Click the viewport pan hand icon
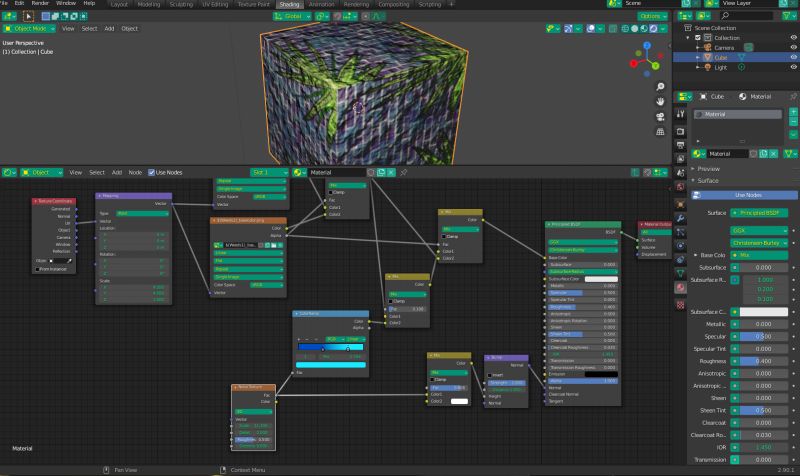The width and height of the screenshot is (800, 476). (x=660, y=102)
